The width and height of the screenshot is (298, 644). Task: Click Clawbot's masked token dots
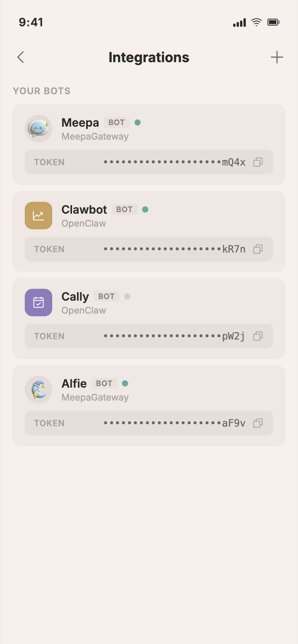click(x=163, y=249)
